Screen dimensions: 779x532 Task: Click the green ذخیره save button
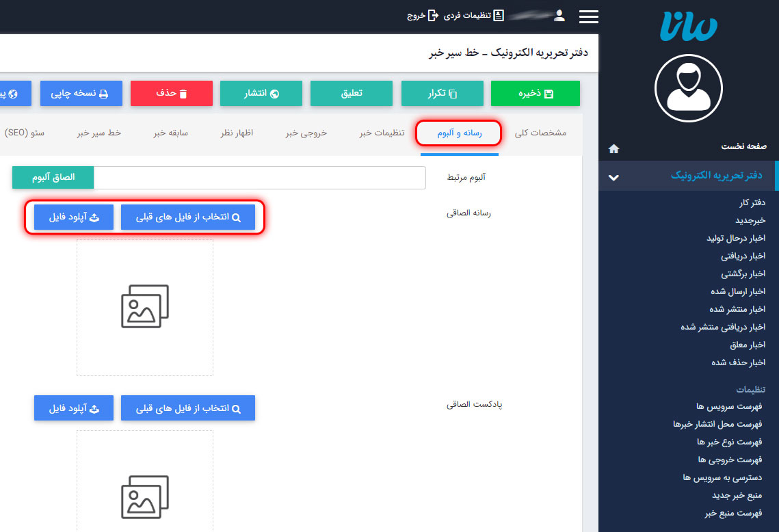click(536, 94)
